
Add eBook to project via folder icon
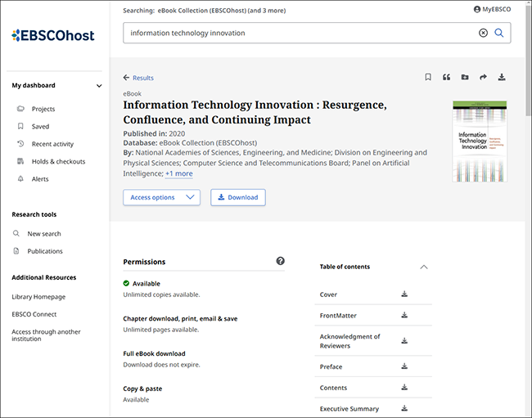(465, 77)
